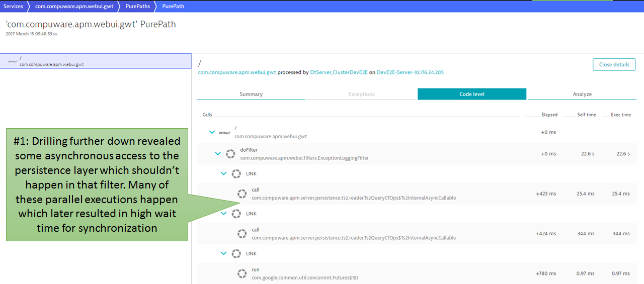Collapse the doFilter ExceptionLoggingFilter node
Viewport: 644px width, 284px height.
click(218, 153)
